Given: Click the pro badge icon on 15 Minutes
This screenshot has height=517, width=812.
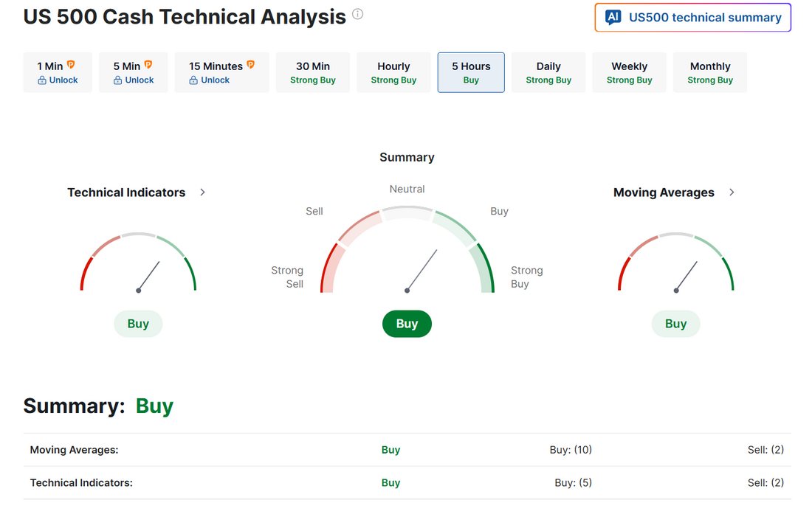Looking at the screenshot, I should 250,65.
